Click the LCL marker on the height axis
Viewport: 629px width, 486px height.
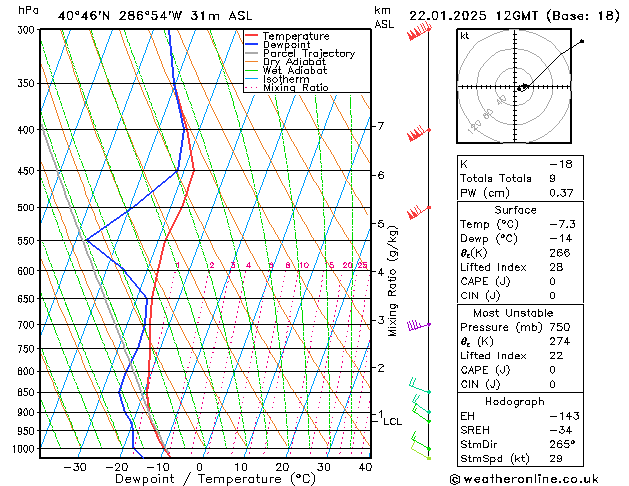[x=392, y=421]
